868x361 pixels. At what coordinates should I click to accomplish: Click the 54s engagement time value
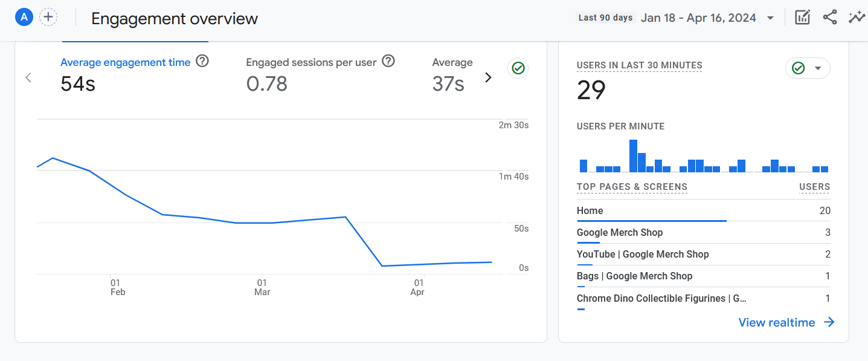click(78, 84)
